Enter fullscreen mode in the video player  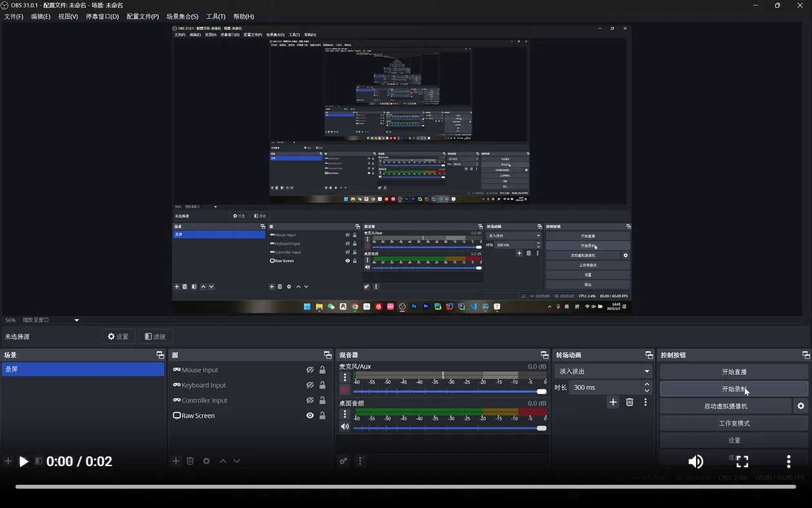(x=742, y=462)
